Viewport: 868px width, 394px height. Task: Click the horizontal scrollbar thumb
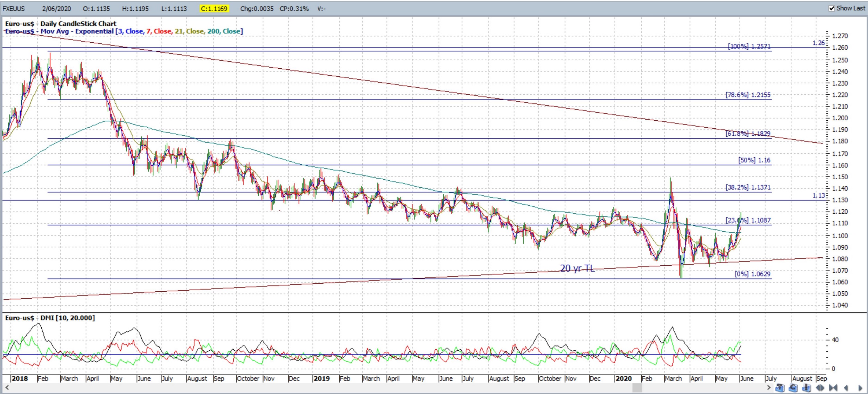637,387
